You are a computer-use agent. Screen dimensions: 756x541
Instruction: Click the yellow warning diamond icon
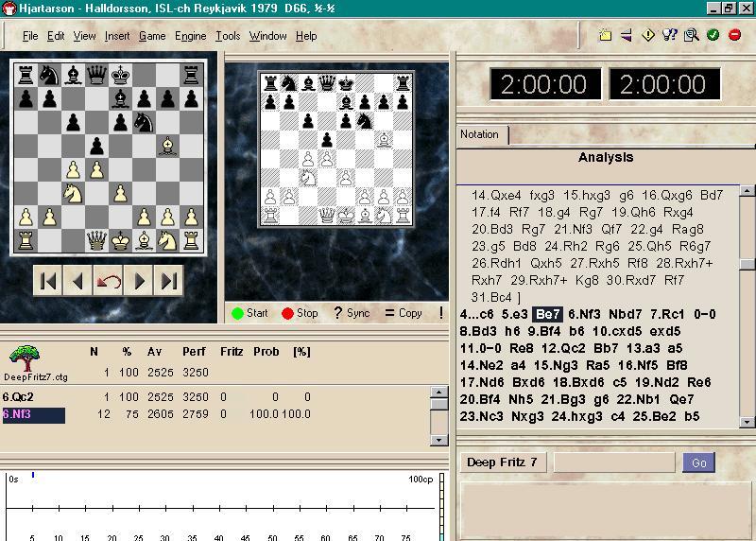[648, 35]
